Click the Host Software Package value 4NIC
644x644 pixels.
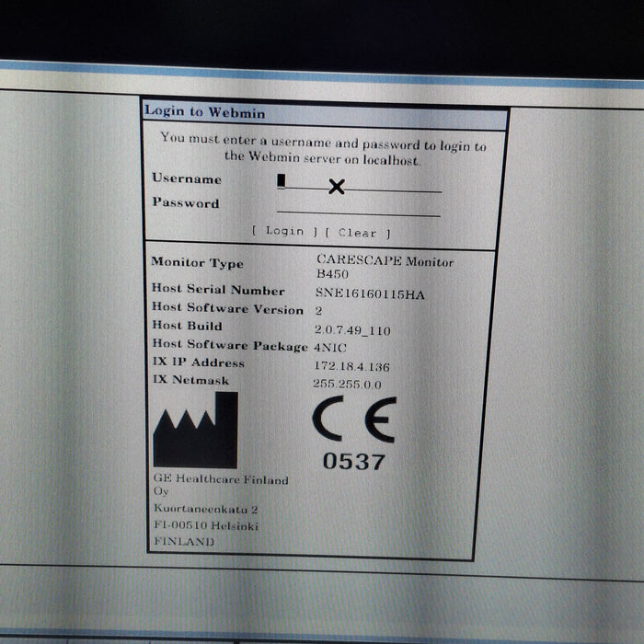pos(330,348)
